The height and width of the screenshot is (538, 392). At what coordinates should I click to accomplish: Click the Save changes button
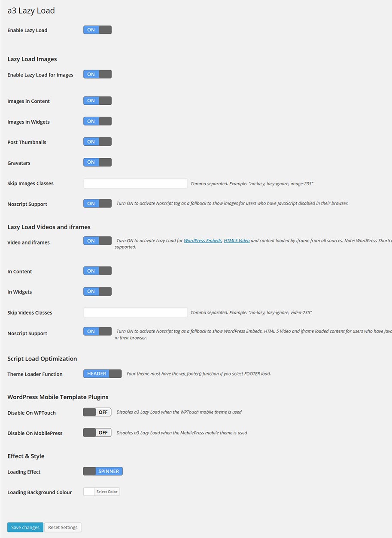pos(25,528)
